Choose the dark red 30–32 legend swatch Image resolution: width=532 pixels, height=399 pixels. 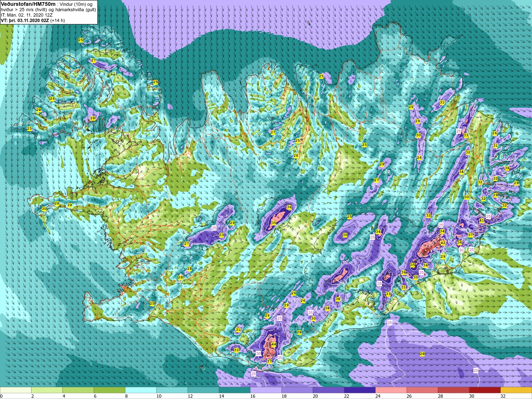pyautogui.click(x=485, y=390)
